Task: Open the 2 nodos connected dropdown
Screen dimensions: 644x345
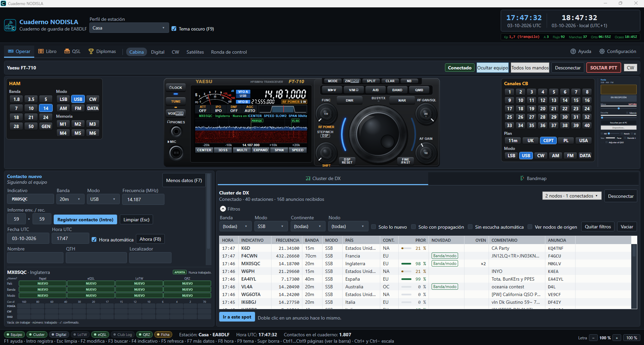Action: click(572, 196)
